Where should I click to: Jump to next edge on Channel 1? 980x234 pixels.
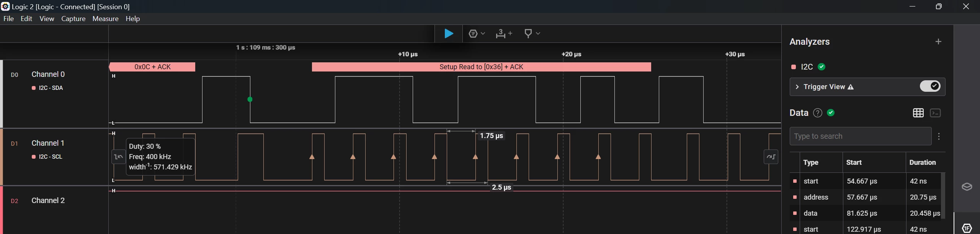click(x=771, y=157)
